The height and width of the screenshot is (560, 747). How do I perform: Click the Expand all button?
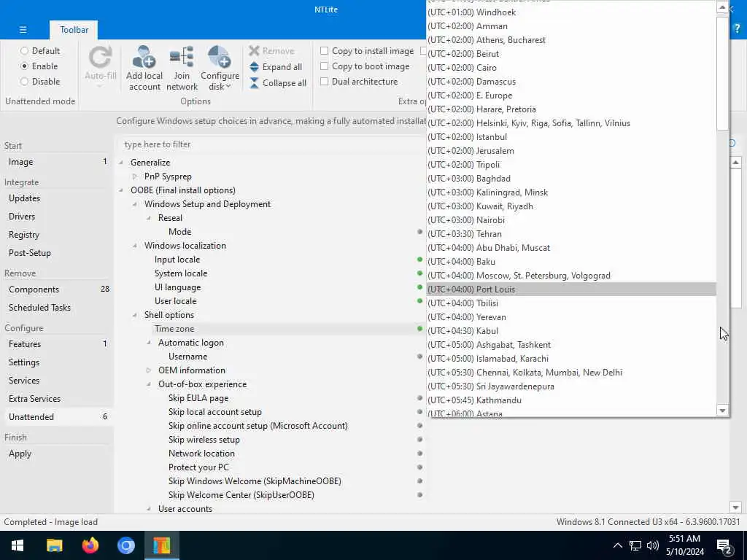(x=276, y=67)
